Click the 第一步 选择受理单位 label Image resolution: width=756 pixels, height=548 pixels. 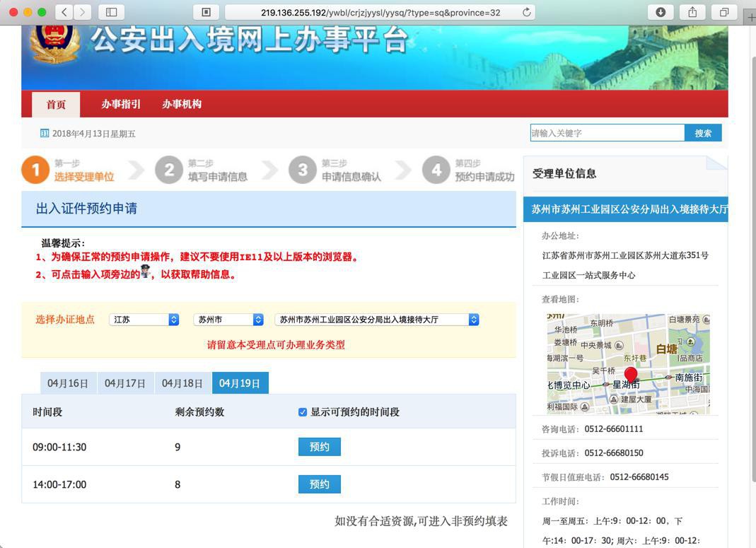click(x=84, y=170)
